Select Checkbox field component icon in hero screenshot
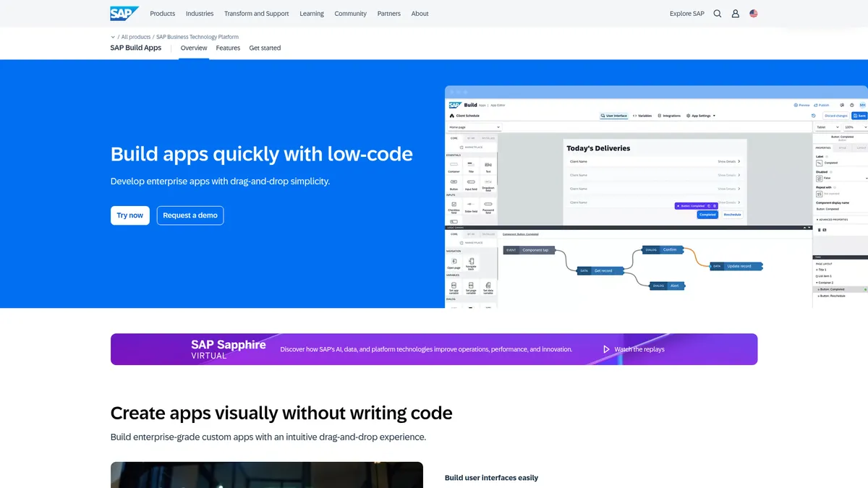 click(454, 204)
